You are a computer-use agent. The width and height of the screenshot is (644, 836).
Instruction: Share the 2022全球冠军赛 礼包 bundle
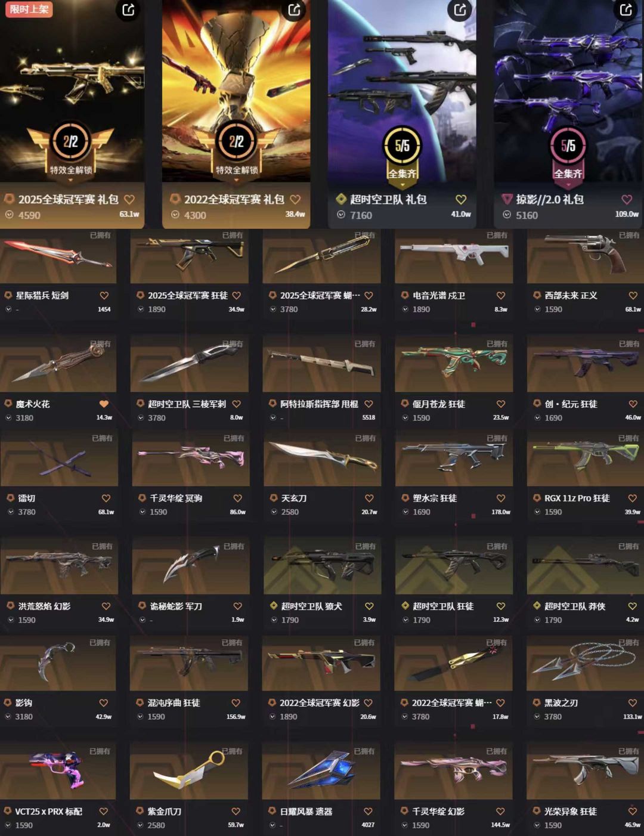tap(295, 10)
